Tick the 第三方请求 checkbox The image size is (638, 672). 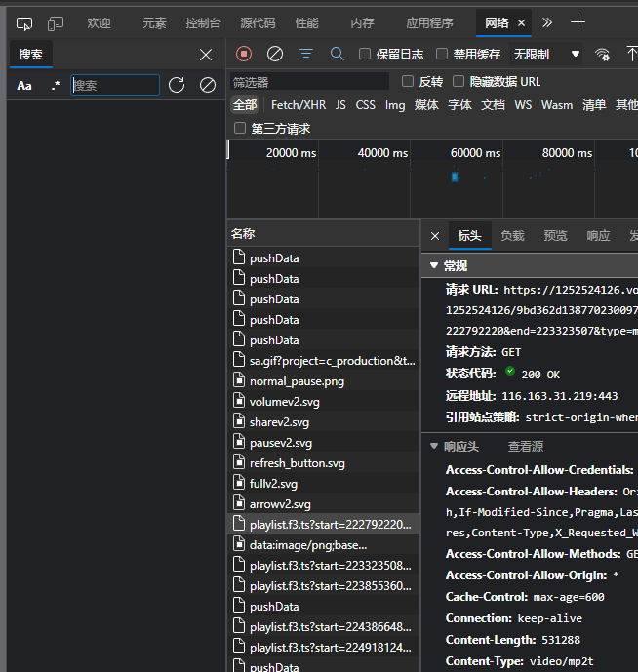240,128
